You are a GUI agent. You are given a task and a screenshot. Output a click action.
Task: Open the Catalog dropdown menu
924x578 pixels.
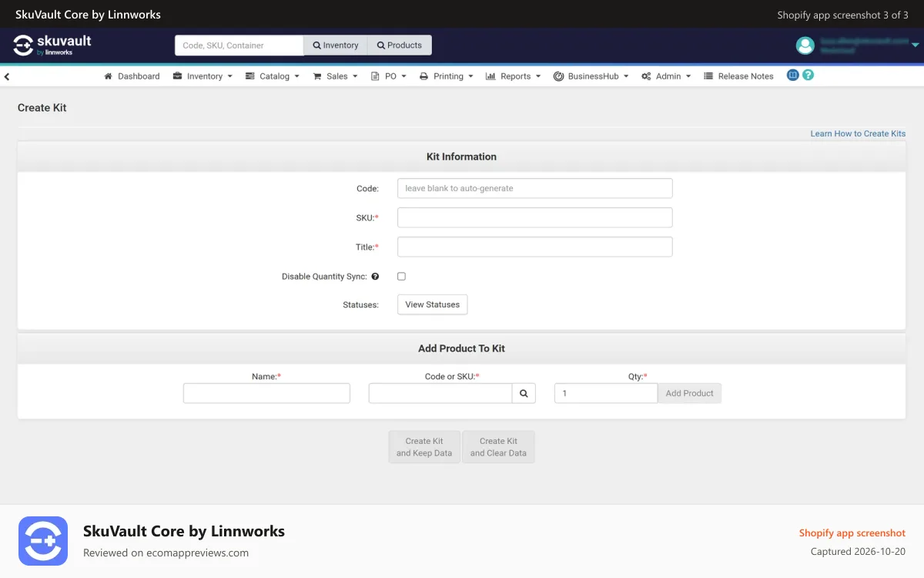pyautogui.click(x=273, y=76)
